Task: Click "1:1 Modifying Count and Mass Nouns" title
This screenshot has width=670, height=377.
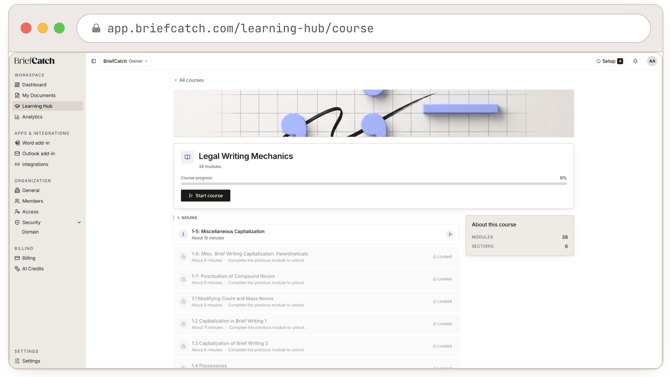Action: [232, 298]
